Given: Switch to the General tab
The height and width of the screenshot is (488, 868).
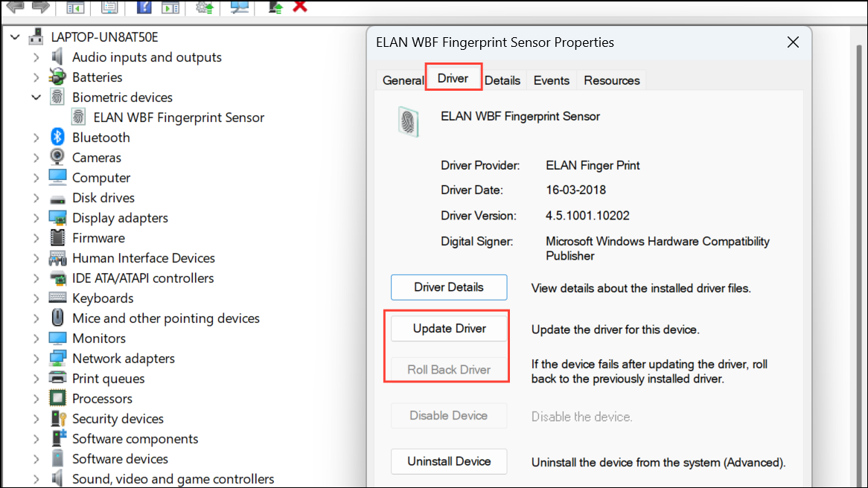Looking at the screenshot, I should pyautogui.click(x=403, y=80).
